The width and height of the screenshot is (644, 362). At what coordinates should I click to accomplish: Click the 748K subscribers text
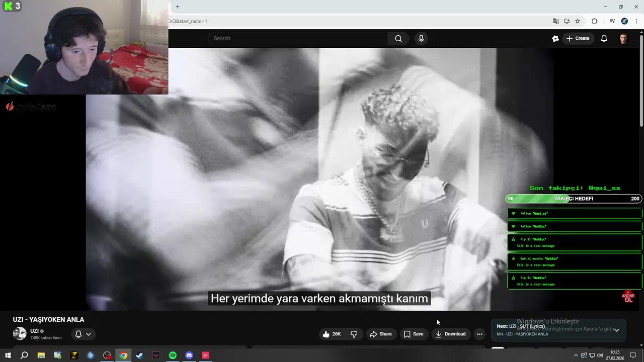46,338
